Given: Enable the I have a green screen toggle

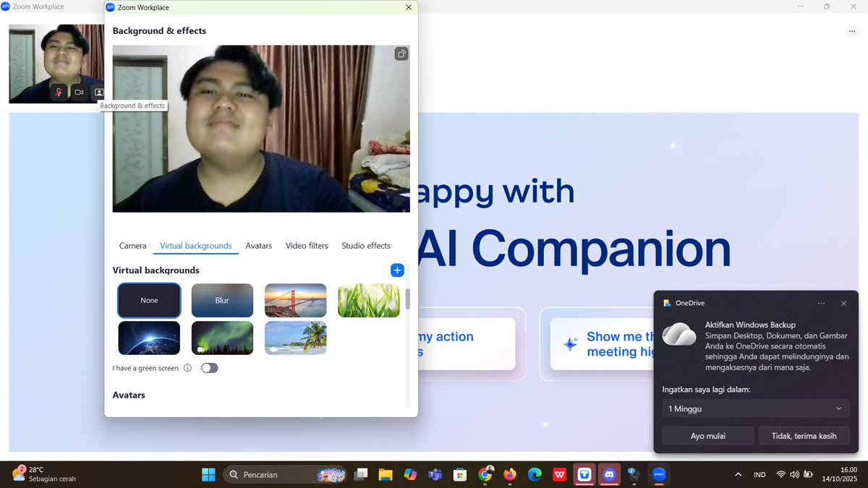Looking at the screenshot, I should [209, 368].
